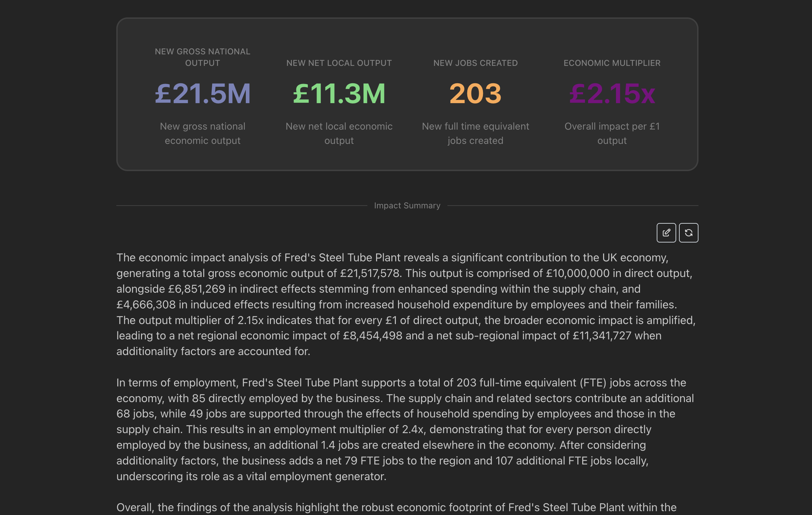
Task: Click the final paragraph starting 'Overall, the findings'
Action: (x=396, y=507)
